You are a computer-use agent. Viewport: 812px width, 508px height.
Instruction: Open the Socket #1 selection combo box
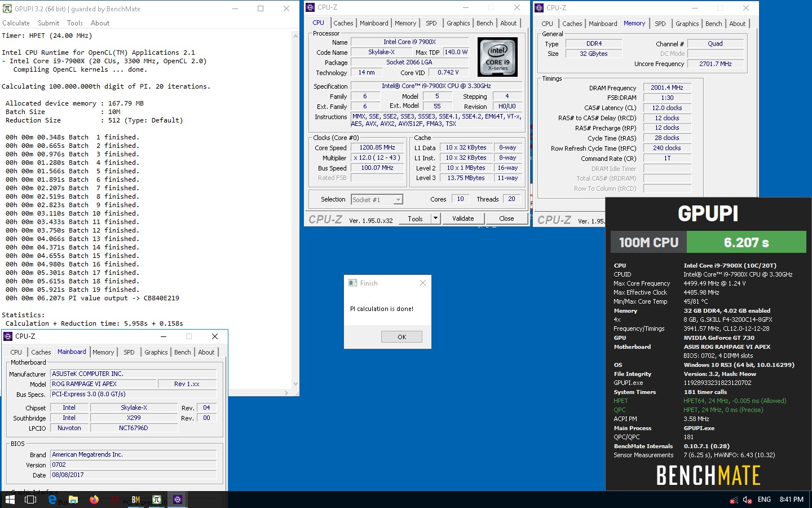pos(377,200)
